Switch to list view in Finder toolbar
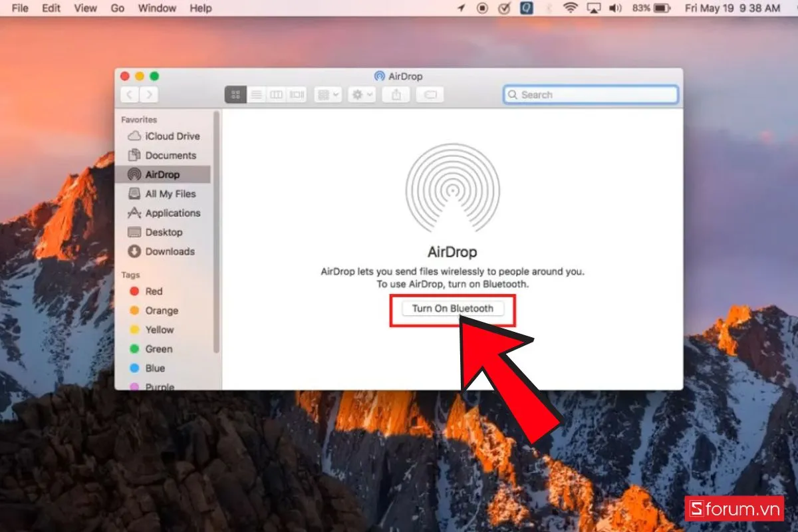The height and width of the screenshot is (532, 798). point(256,94)
